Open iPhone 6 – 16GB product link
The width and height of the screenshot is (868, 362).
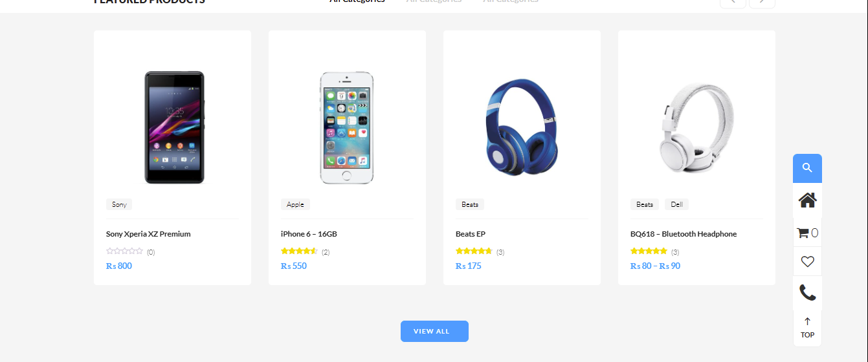pos(309,234)
